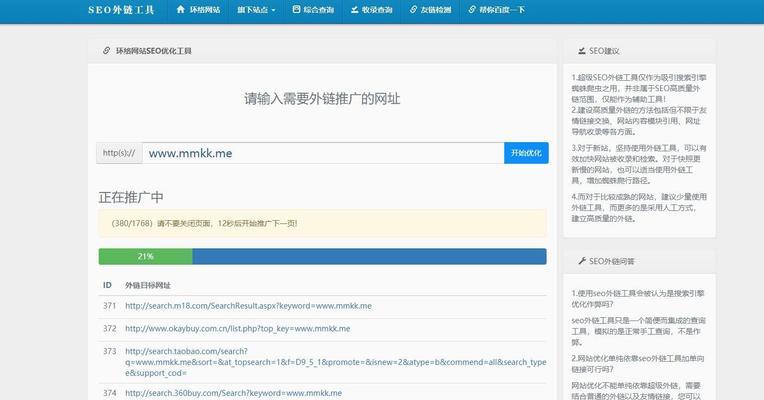Click FAQ question 1 about 搜索引擎优化作弊
This screenshot has width=764, height=400.
[x=638, y=299]
